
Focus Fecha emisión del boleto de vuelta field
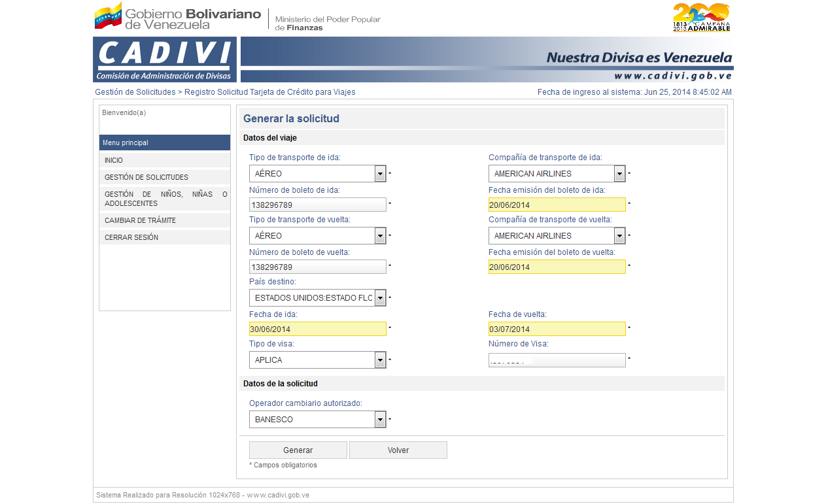(557, 267)
